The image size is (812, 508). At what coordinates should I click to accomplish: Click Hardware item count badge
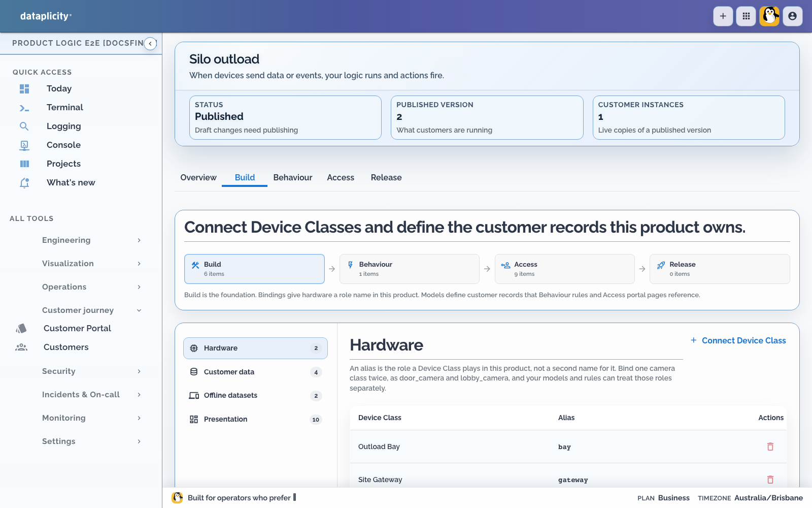(x=316, y=348)
